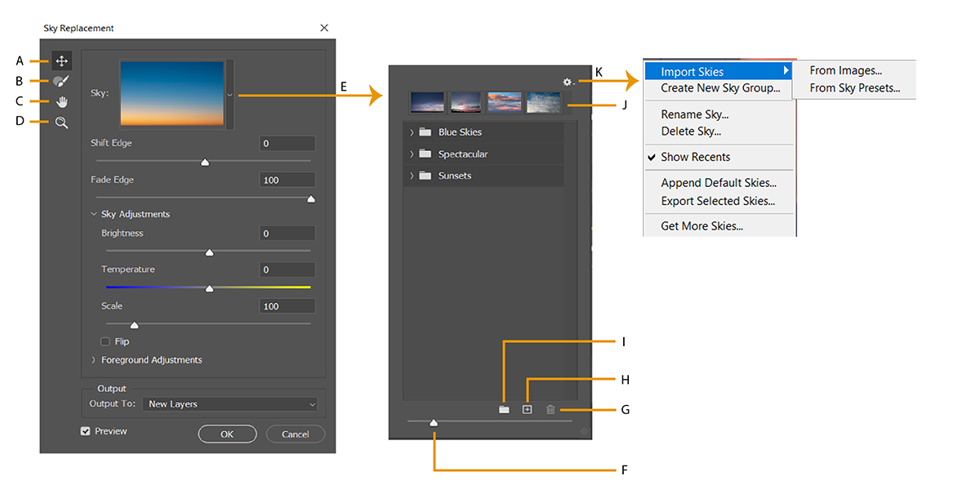Click the add new sky icon

tap(527, 409)
